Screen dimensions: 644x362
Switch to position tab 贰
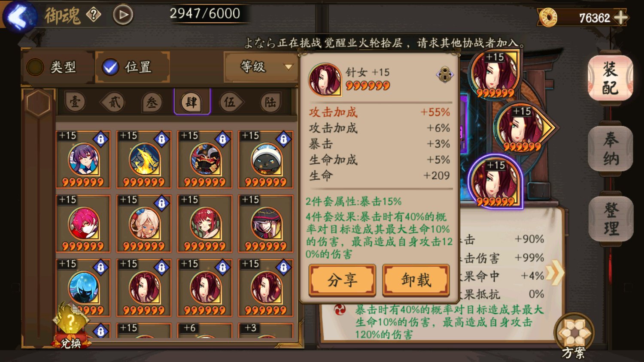click(114, 102)
